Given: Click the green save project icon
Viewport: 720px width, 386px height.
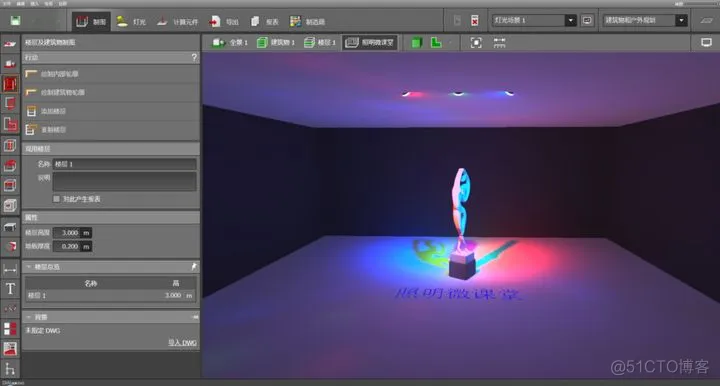Looking at the screenshot, I should (x=16, y=21).
